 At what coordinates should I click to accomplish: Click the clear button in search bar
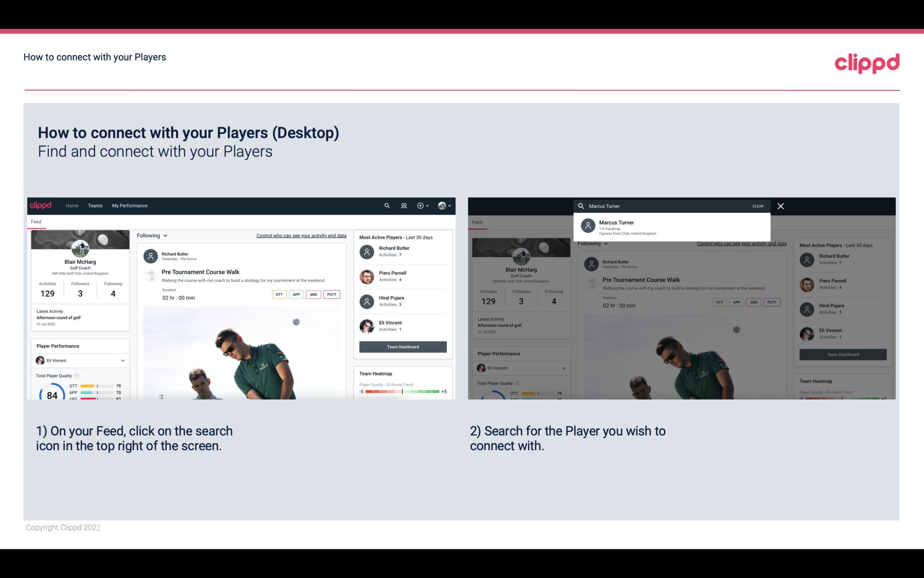click(x=758, y=206)
